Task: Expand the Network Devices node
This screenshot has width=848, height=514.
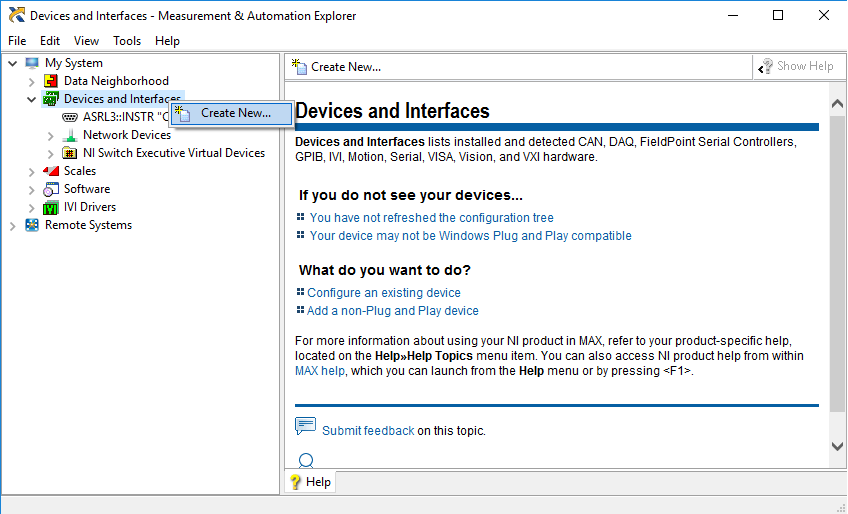Action: coord(51,135)
